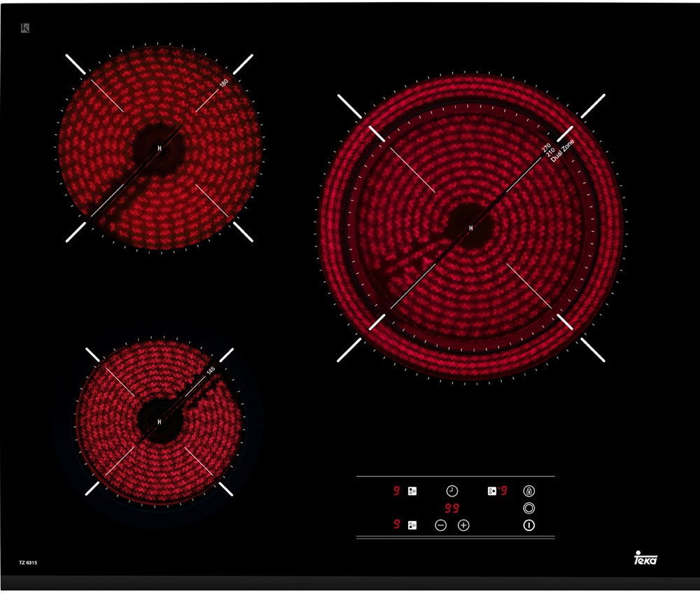Select the right dual zone selector icon
This screenshot has height=594, width=700.
pos(492,491)
